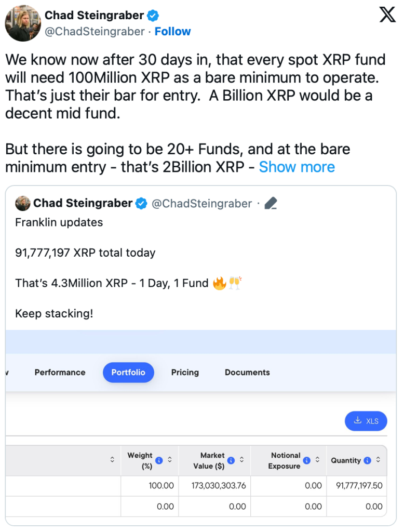
Task: Sort by the Market Value column arrows
Action: 241,460
